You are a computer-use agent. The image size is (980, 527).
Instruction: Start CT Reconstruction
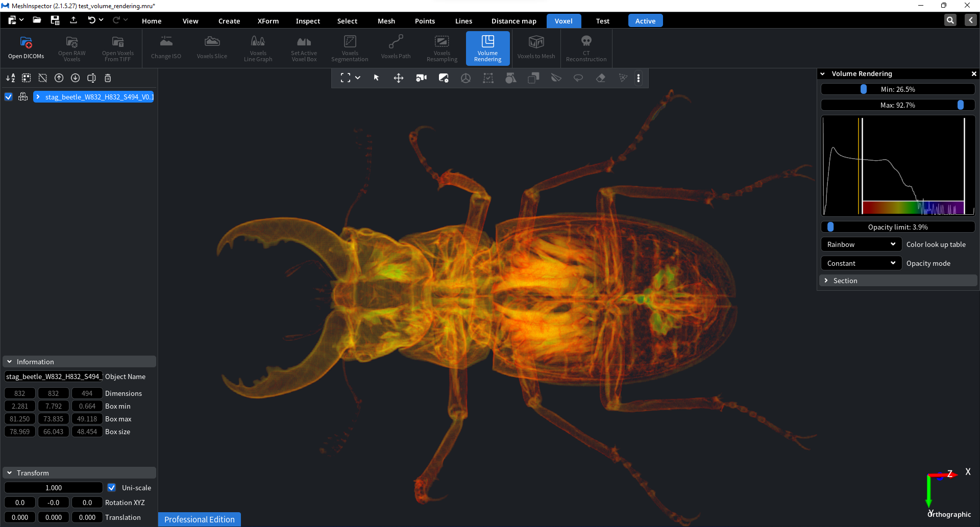(585, 48)
